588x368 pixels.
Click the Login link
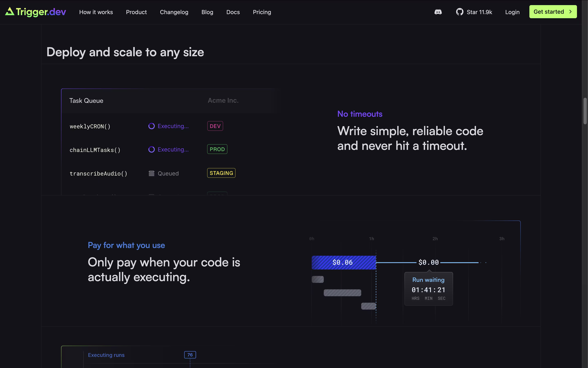[x=512, y=12]
